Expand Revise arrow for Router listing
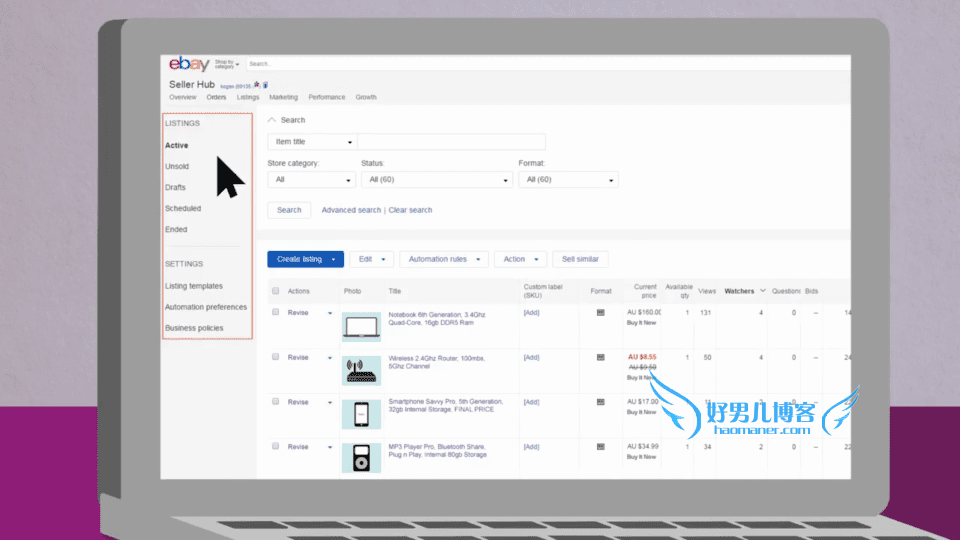 (330, 358)
